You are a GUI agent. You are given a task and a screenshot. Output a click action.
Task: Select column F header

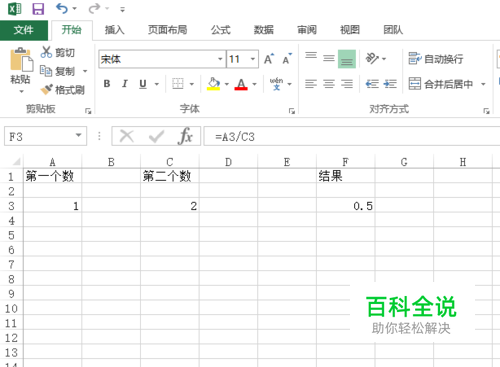(345, 162)
